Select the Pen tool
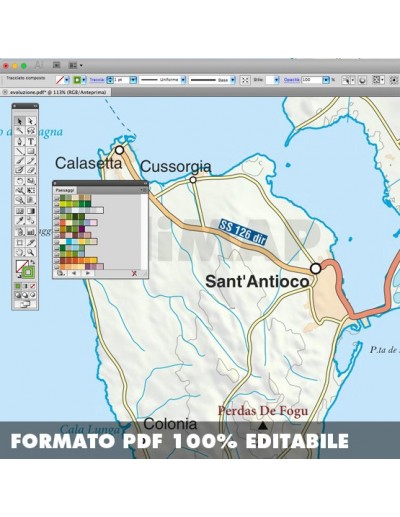Image resolution: width=400 pixels, height=517 pixels. 20,141
